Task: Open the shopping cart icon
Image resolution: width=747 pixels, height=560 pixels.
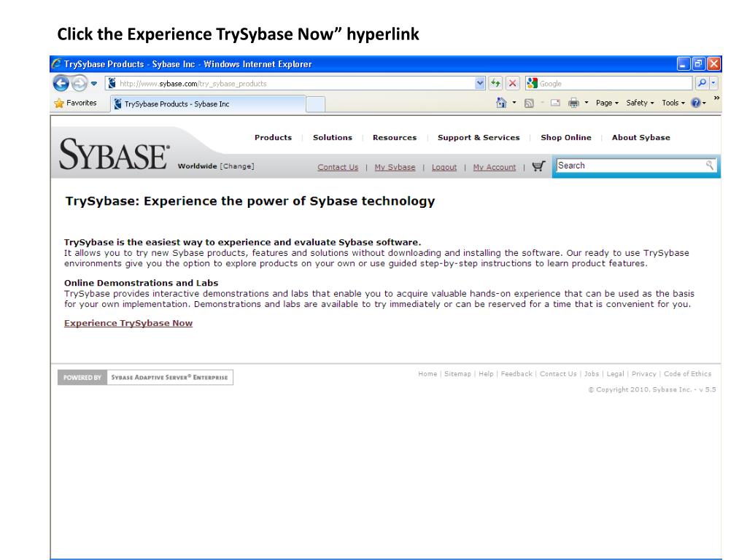Action: pyautogui.click(x=538, y=166)
